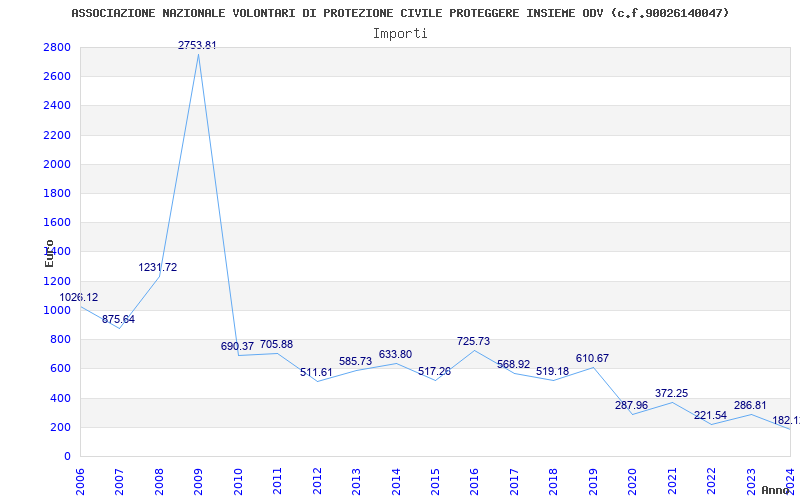The width and height of the screenshot is (800, 500).
Task: Click the 200 y-axis tick label
Action: coord(60,427)
